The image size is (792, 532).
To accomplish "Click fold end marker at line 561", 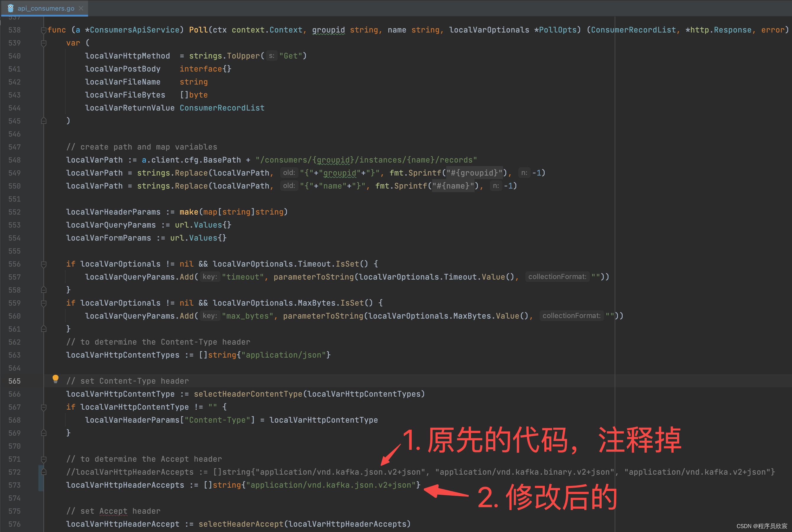I will tap(43, 329).
